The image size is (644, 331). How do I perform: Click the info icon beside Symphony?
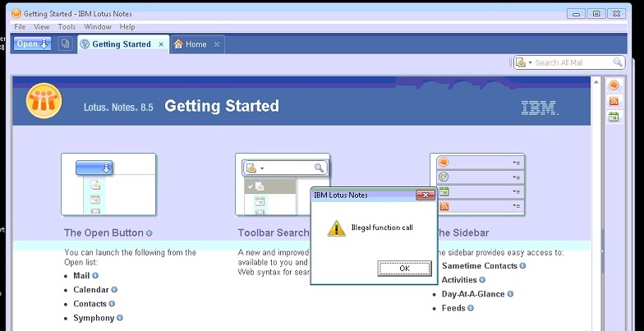120,318
